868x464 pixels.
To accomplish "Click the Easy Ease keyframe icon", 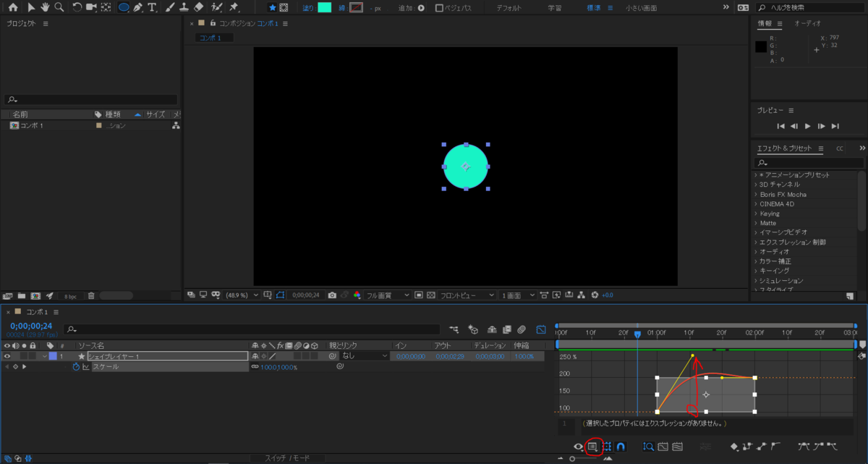I will click(804, 447).
